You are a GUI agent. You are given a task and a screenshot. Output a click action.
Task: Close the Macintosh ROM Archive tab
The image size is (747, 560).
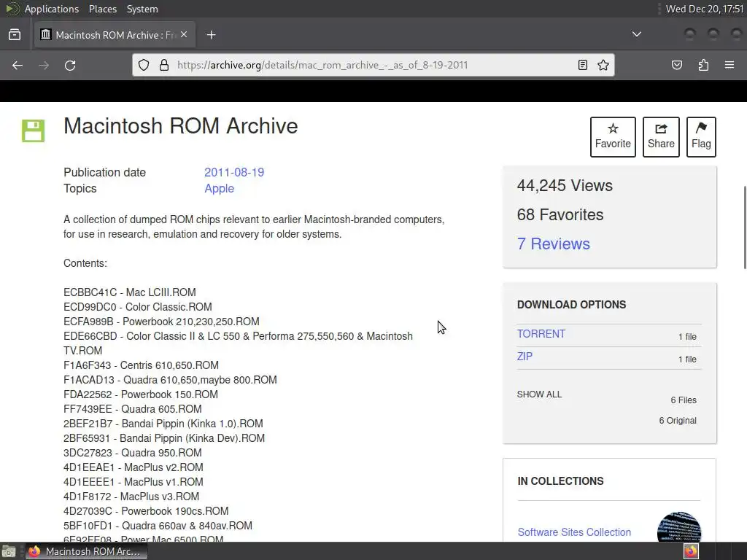click(184, 35)
